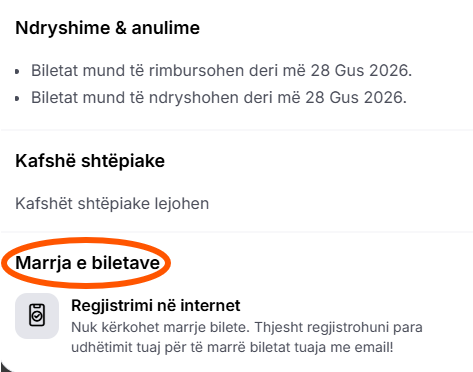Click the bullet before the refund line
The image size is (473, 372).
(17, 71)
